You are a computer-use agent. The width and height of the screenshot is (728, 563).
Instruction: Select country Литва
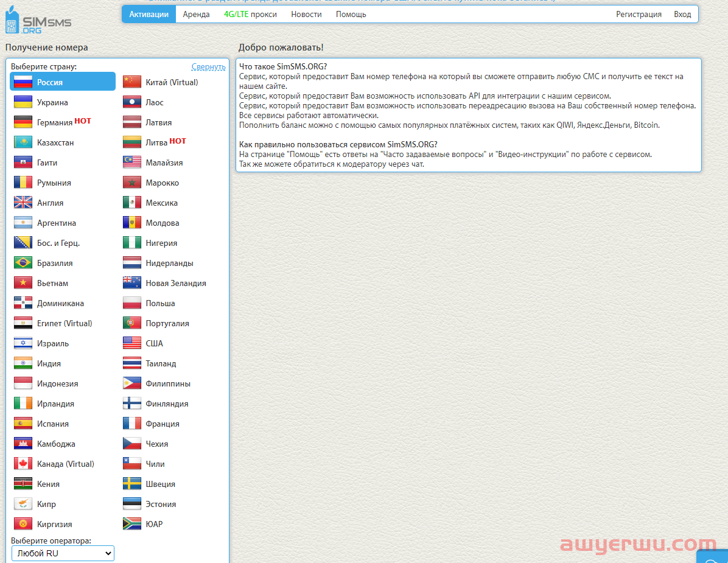(x=156, y=142)
